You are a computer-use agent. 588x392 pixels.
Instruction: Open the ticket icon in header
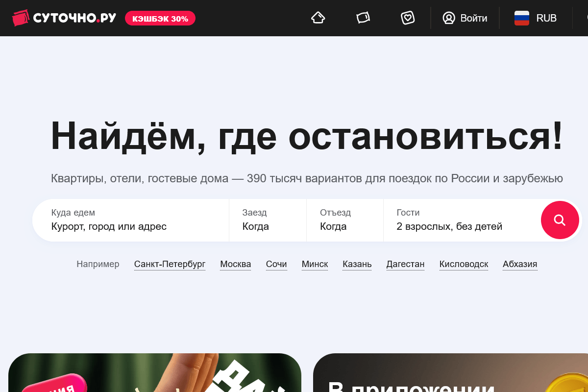click(x=363, y=18)
